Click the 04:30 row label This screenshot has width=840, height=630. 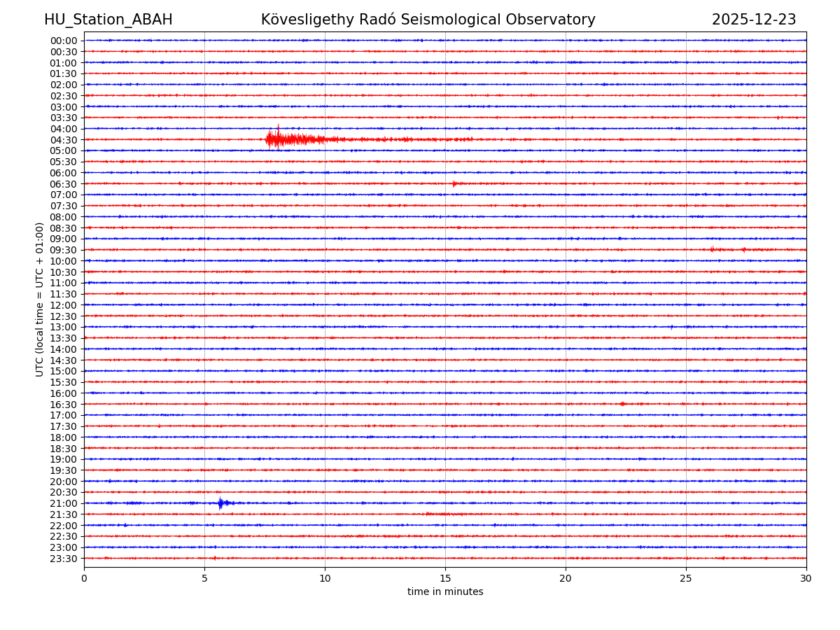tap(64, 140)
